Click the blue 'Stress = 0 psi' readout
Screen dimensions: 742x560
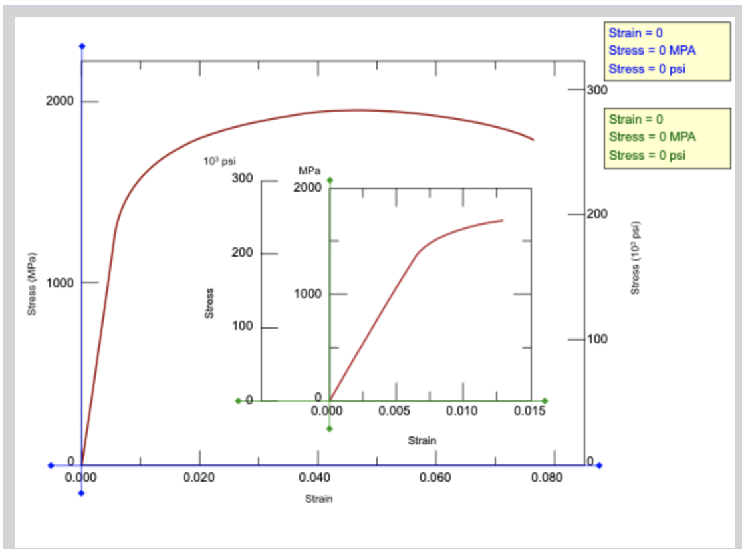[647, 69]
